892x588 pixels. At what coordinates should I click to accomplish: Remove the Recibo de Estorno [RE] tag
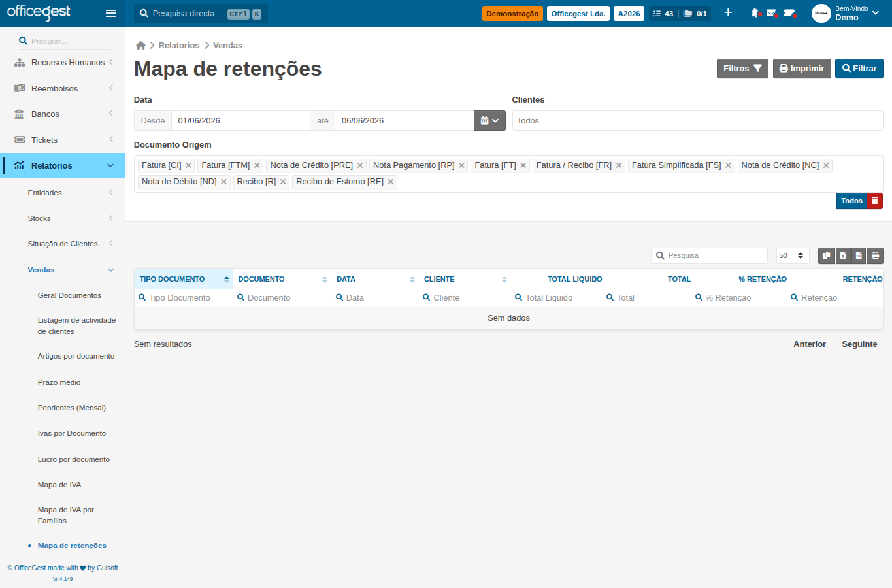point(391,182)
